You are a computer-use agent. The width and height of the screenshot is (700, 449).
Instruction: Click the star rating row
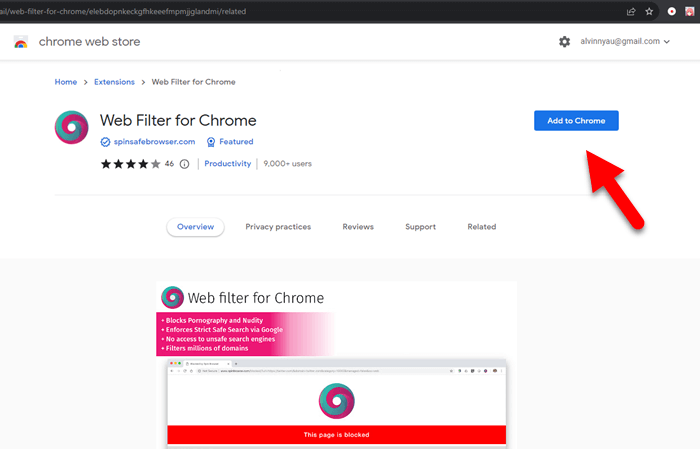(130, 164)
